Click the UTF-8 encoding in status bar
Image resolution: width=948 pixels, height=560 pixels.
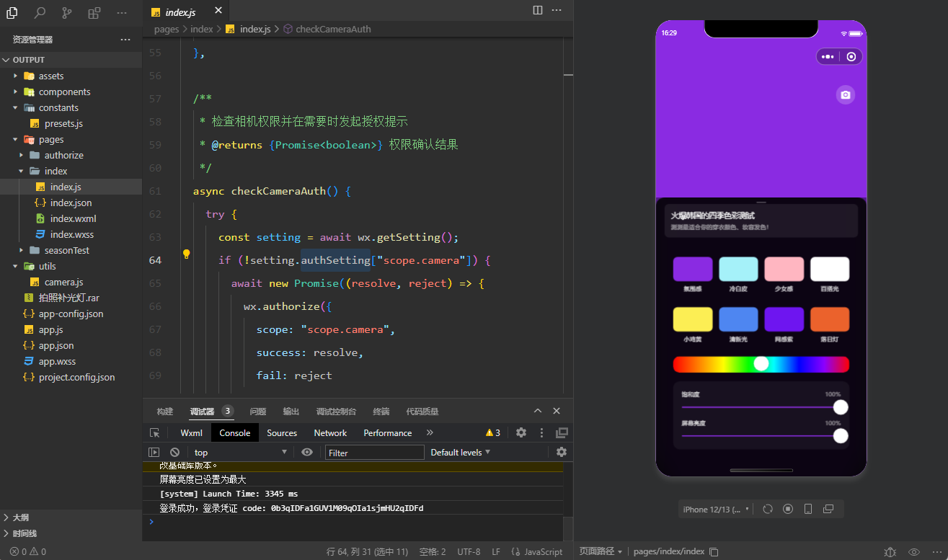click(469, 551)
